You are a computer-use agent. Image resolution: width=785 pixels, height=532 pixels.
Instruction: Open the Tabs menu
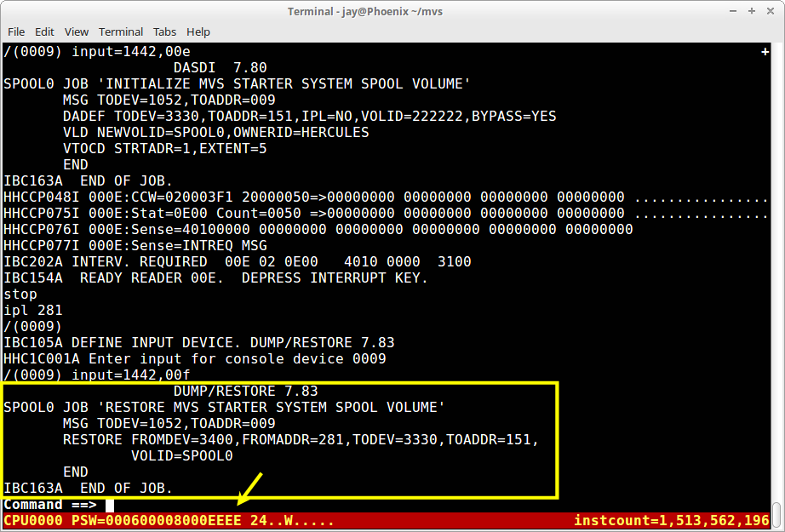click(164, 32)
